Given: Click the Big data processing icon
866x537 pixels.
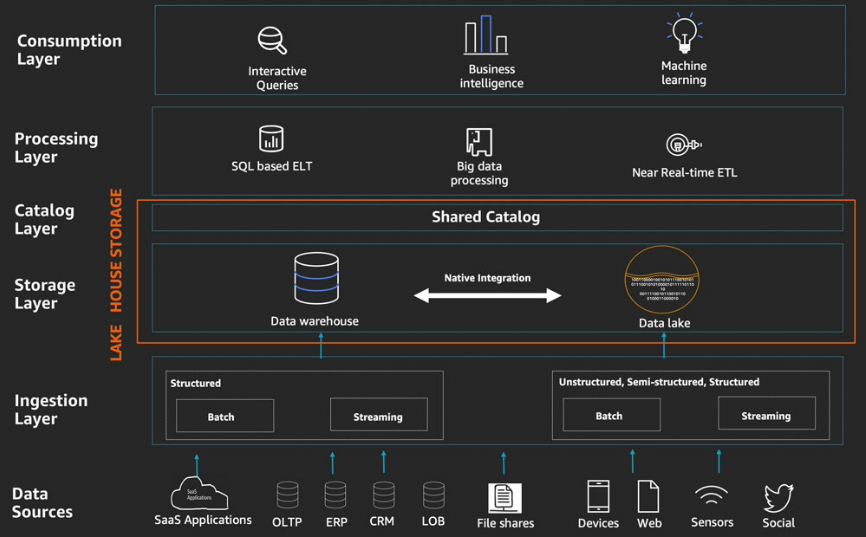Looking at the screenshot, I should point(479,142).
